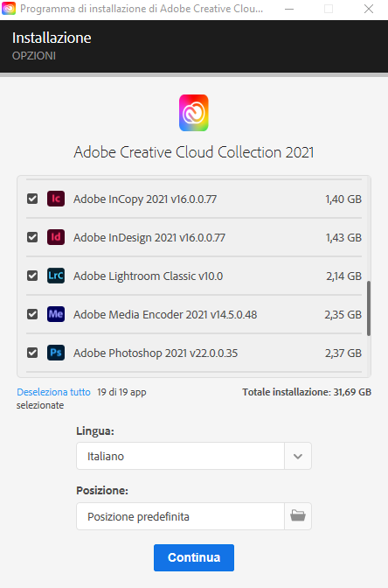Image resolution: width=388 pixels, height=588 pixels.
Task: Click the Lightroom Classic app icon
Action: pos(56,276)
